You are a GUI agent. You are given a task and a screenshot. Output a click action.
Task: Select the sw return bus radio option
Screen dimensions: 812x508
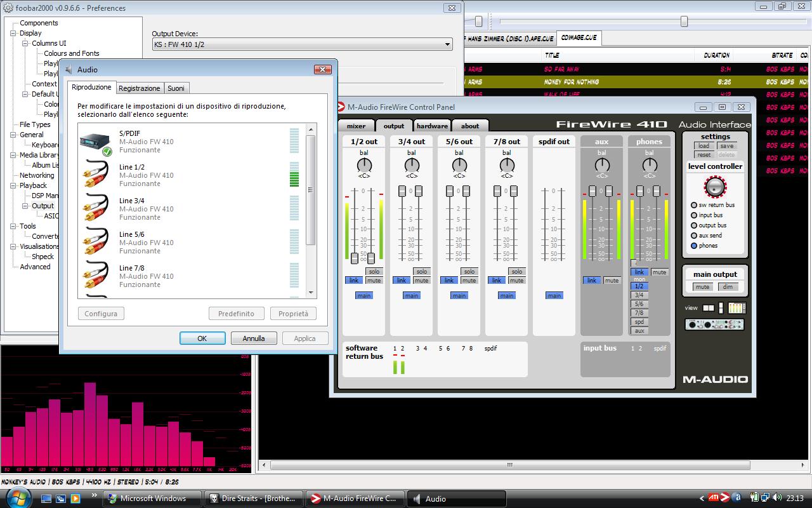tap(694, 205)
